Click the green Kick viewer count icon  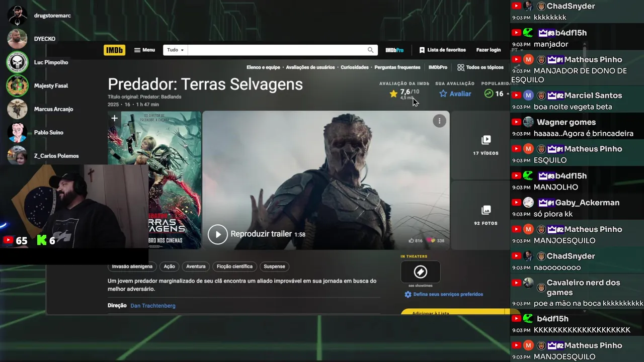42,240
